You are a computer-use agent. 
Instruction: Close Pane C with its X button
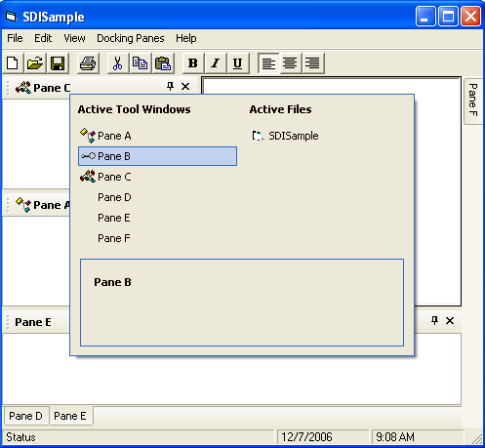185,87
